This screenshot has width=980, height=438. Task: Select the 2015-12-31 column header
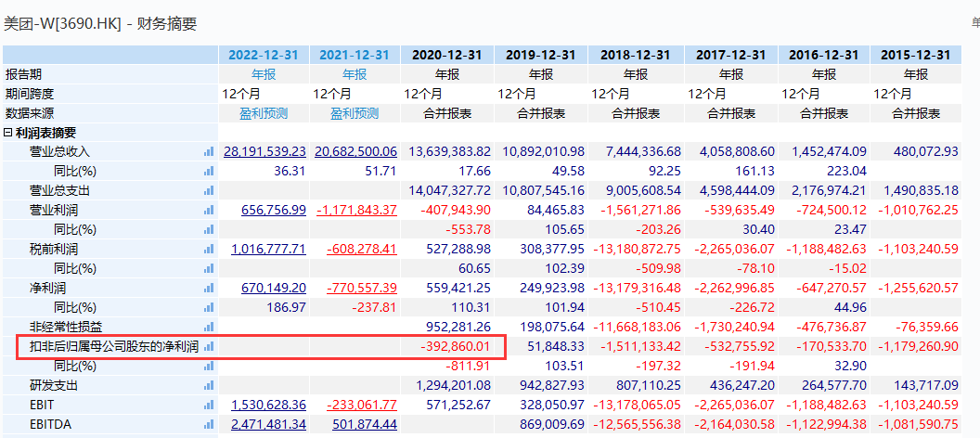click(x=916, y=55)
